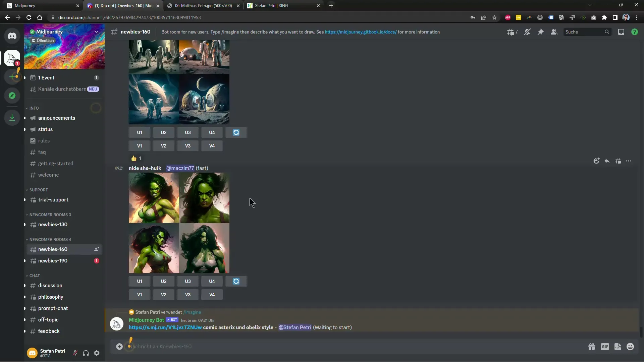
Task: Click the @maczim77 mention
Action: (x=180, y=168)
